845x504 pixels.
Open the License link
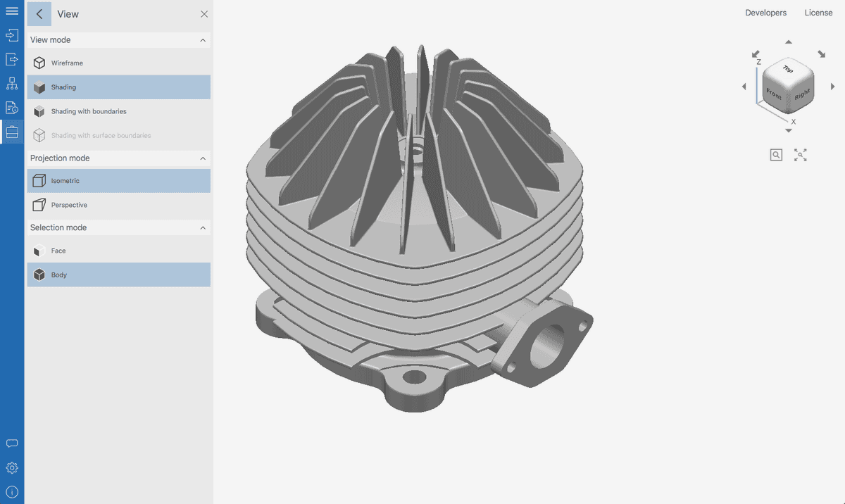[818, 13]
